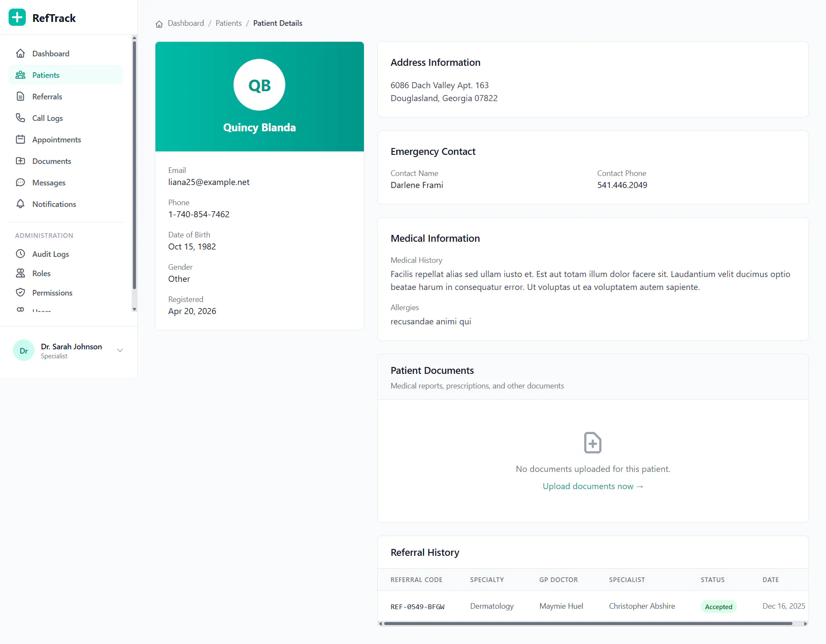Open Roles under Administration
The width and height of the screenshot is (826, 644).
point(66,273)
